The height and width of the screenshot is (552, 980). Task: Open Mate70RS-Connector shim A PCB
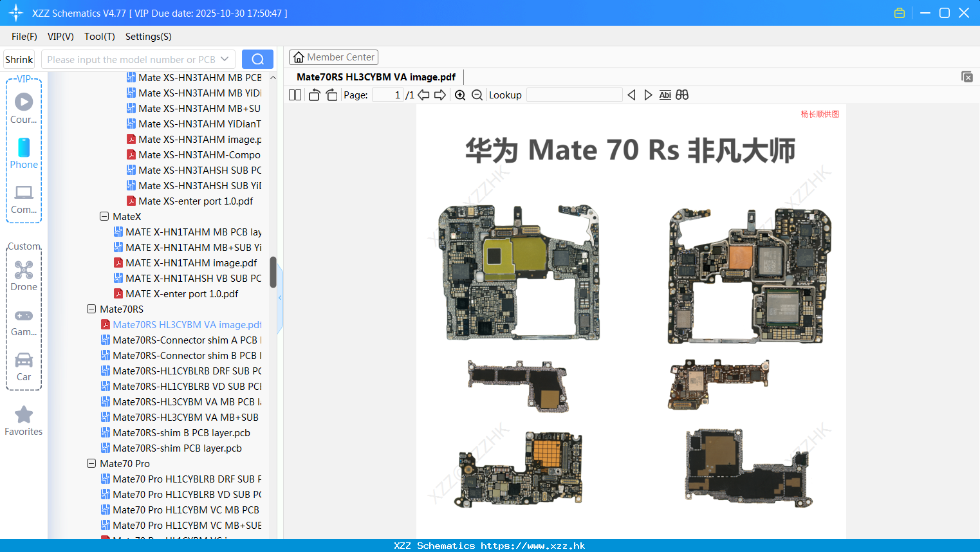[181, 340]
